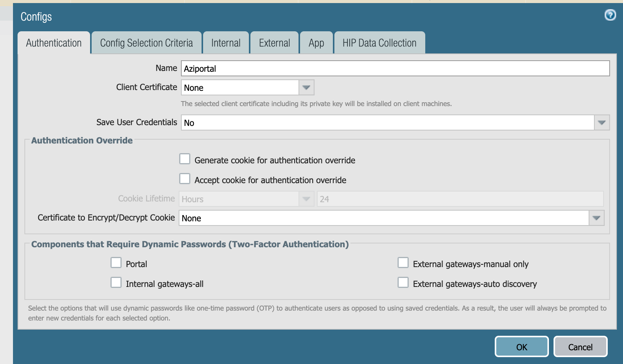Check Accept cookie for authentication override

click(x=185, y=179)
